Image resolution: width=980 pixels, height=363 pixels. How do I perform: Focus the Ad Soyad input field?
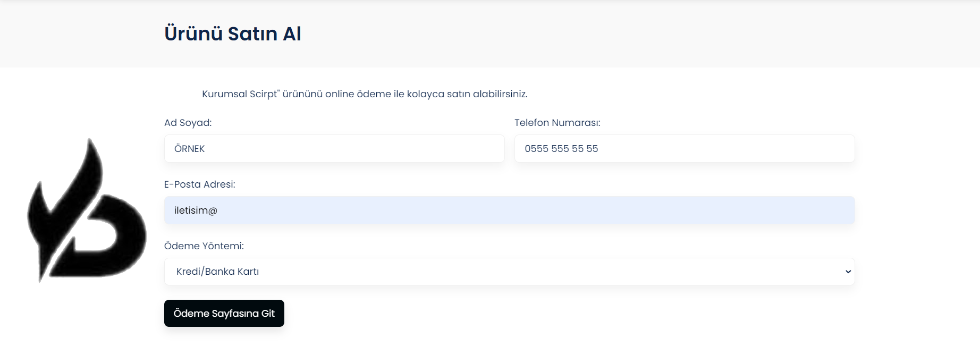click(x=334, y=149)
